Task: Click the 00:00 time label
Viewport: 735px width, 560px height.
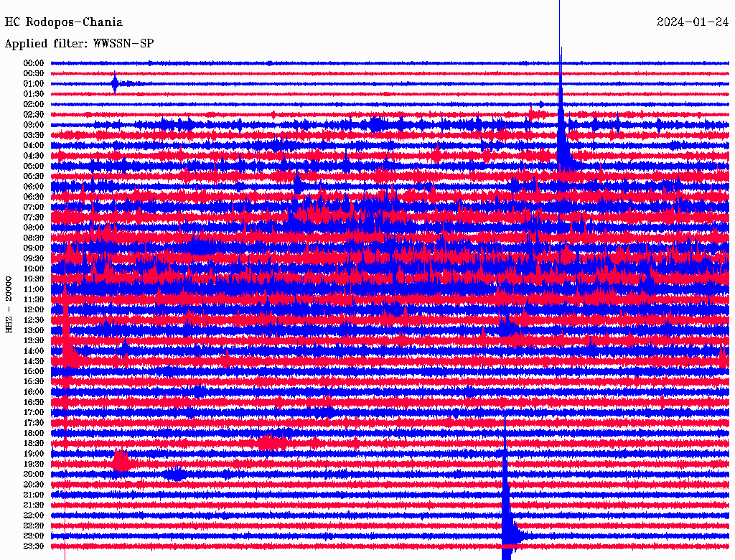Action: (34, 63)
